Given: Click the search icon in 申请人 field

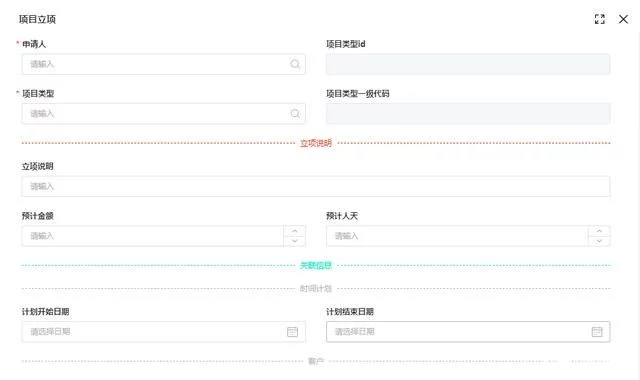Looking at the screenshot, I should tap(295, 64).
